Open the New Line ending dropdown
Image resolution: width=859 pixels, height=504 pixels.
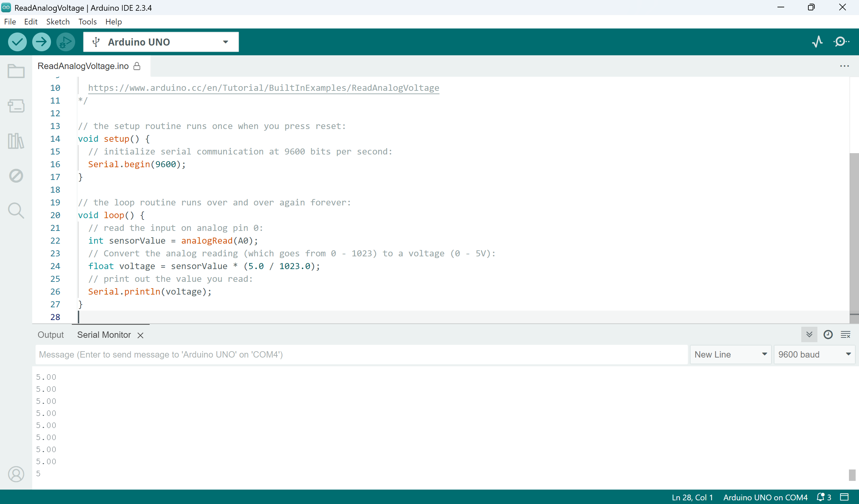tap(730, 355)
